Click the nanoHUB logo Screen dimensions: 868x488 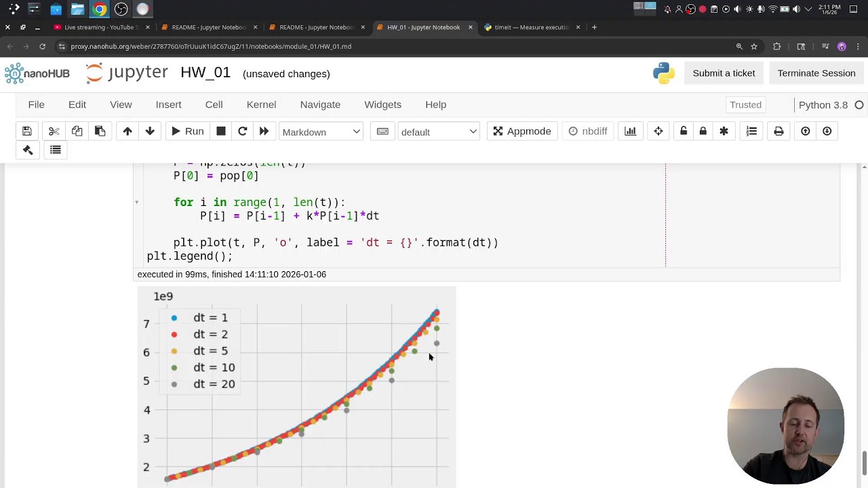37,73
